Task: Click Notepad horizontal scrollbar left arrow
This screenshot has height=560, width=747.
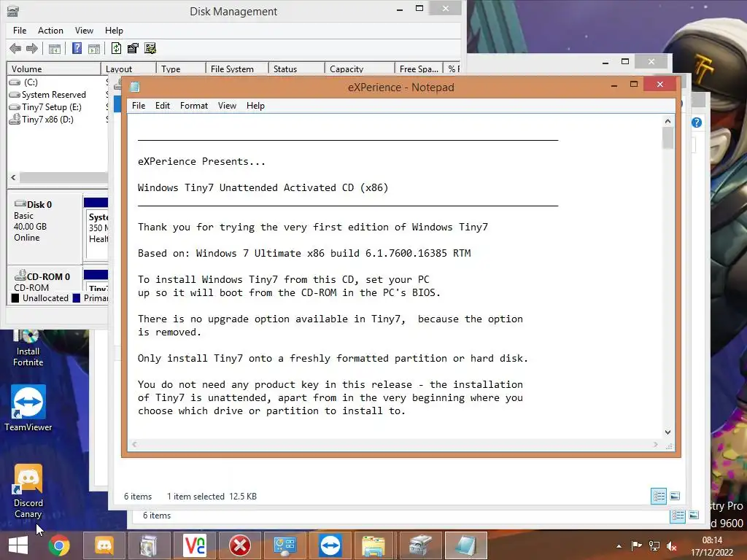Action: (x=134, y=444)
